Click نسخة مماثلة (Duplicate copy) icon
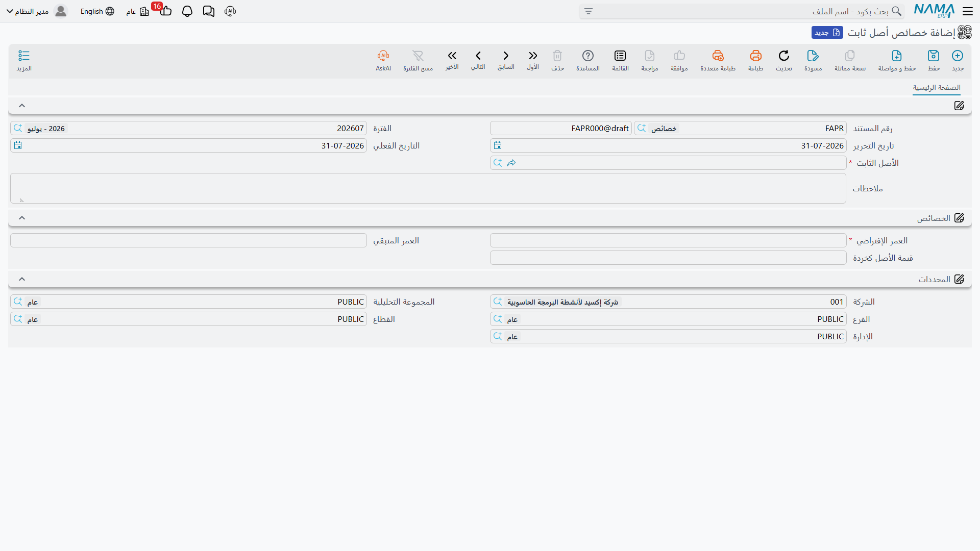 click(850, 56)
